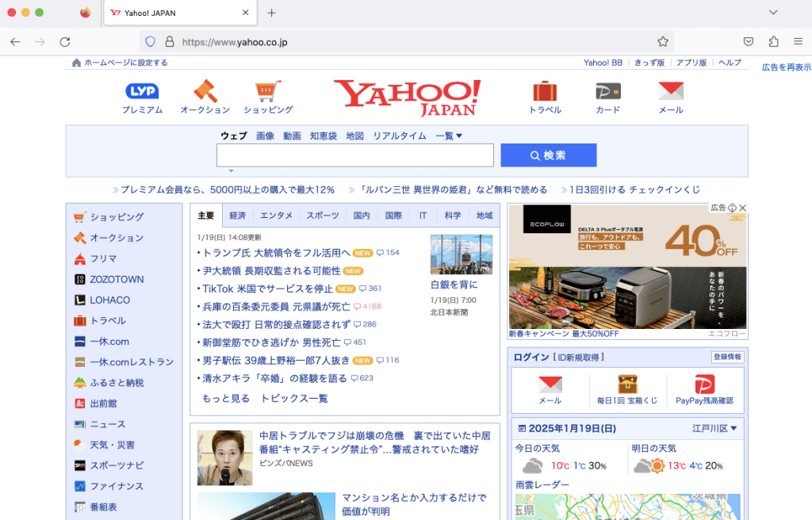Open the Shopping cart icon in the header
This screenshot has height=520, width=812.
(x=268, y=91)
